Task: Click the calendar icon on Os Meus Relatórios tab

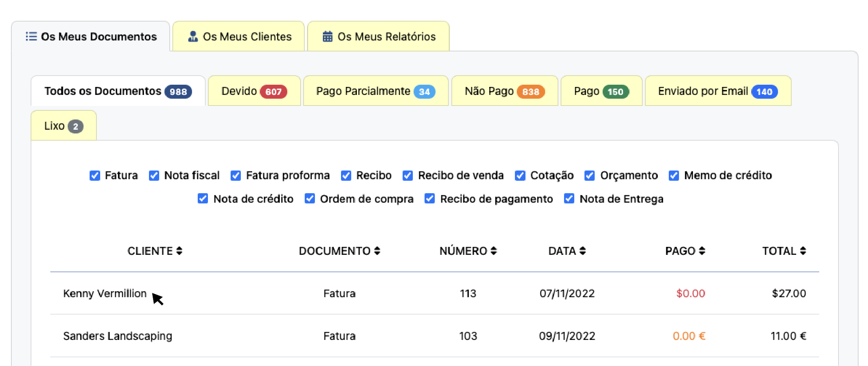Action: tap(327, 36)
